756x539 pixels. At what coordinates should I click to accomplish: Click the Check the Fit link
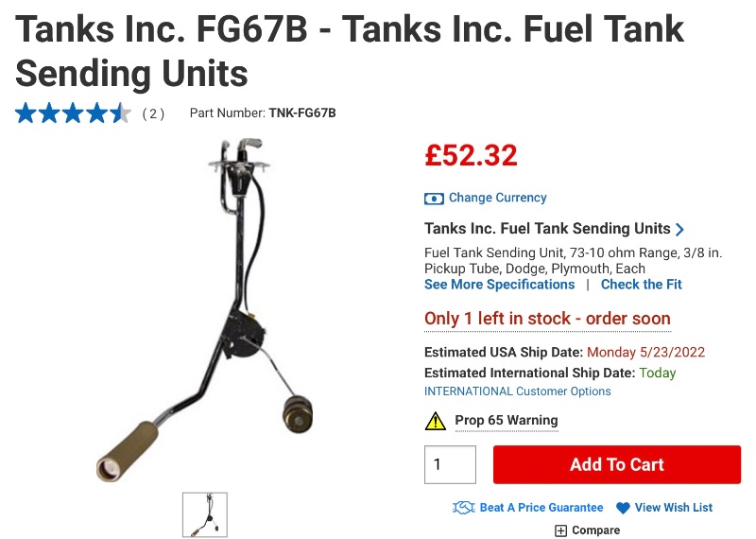[x=641, y=285]
